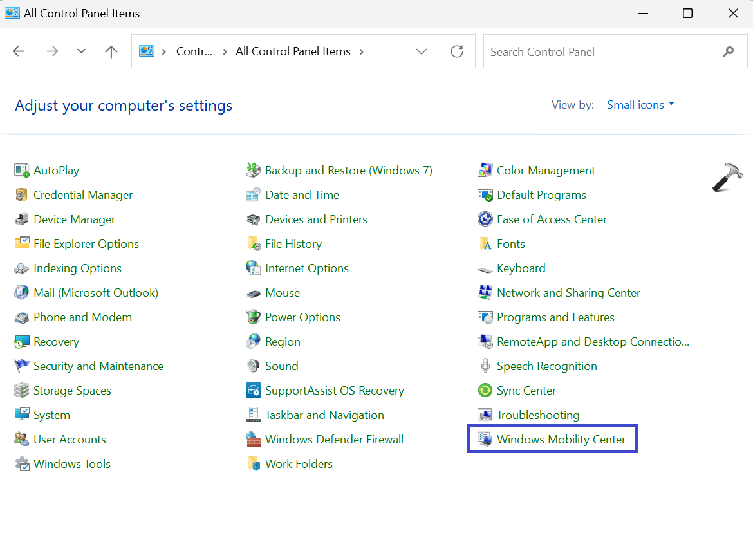Screen dimensions: 753x560
Task: Click the Color Management icon
Action: 485,171
